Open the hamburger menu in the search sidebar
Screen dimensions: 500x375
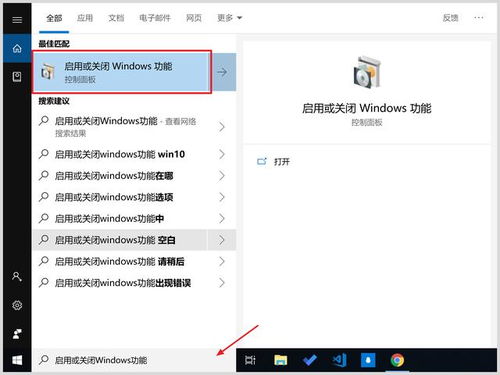pyautogui.click(x=17, y=20)
